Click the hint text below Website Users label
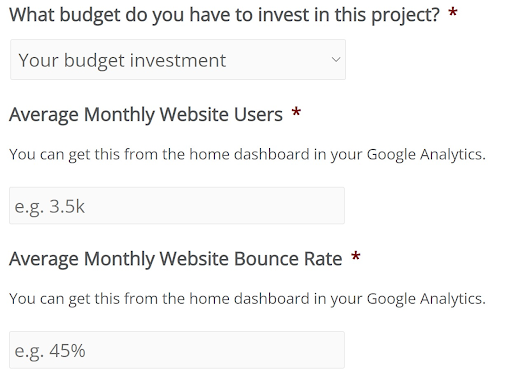The width and height of the screenshot is (512, 374). click(x=247, y=155)
